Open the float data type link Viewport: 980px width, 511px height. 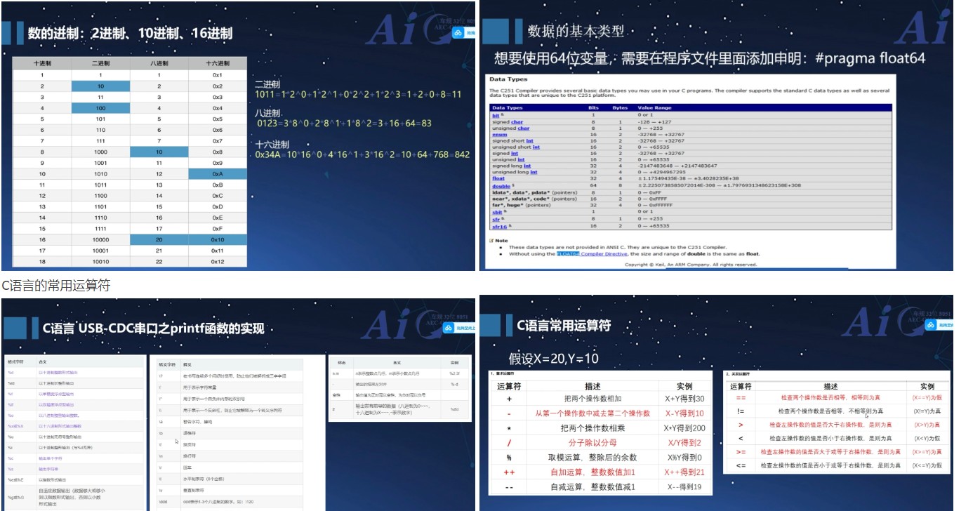499,178
